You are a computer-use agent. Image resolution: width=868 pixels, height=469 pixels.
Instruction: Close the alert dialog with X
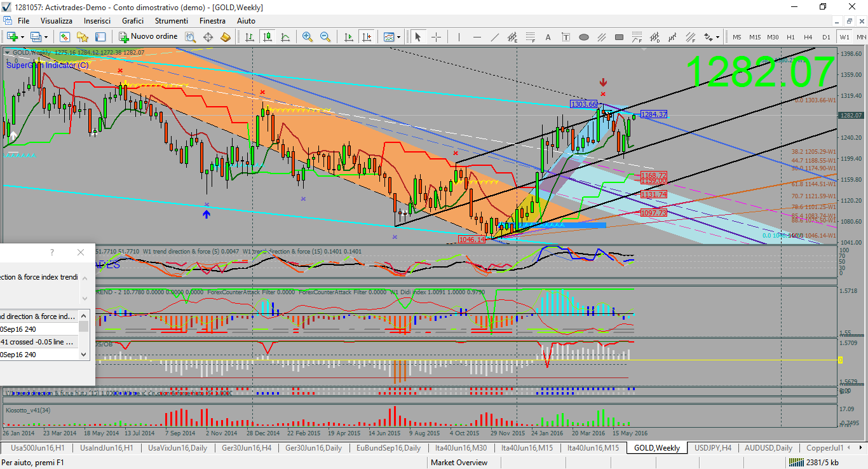80,252
